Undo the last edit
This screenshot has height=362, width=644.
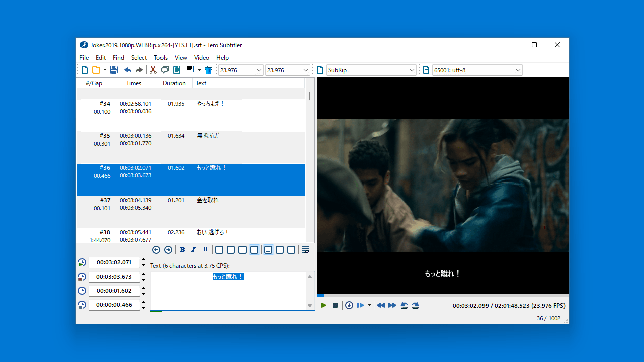128,70
